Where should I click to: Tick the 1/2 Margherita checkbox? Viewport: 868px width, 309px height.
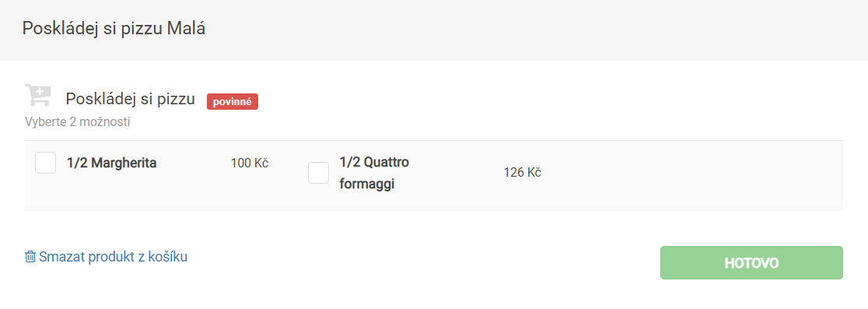click(45, 163)
